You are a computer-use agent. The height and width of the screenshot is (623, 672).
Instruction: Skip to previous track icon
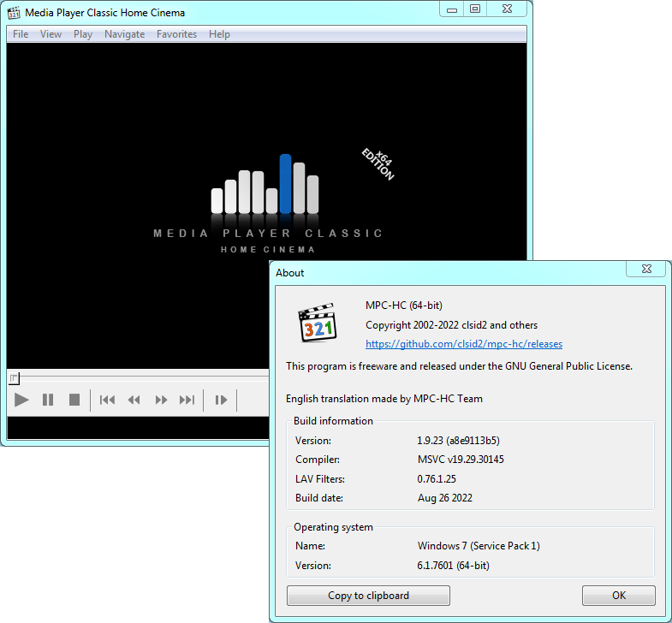(x=107, y=400)
